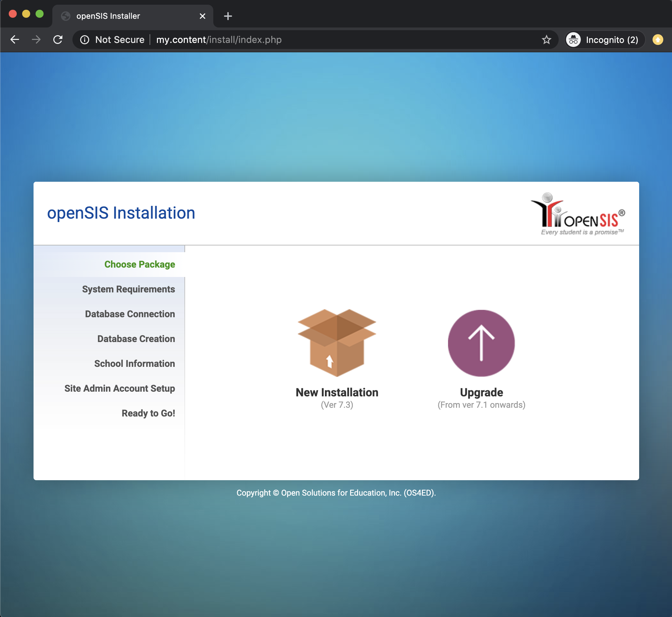Click the purple Upgrade arrow icon
Viewport: 672px width, 617px height.
point(481,343)
